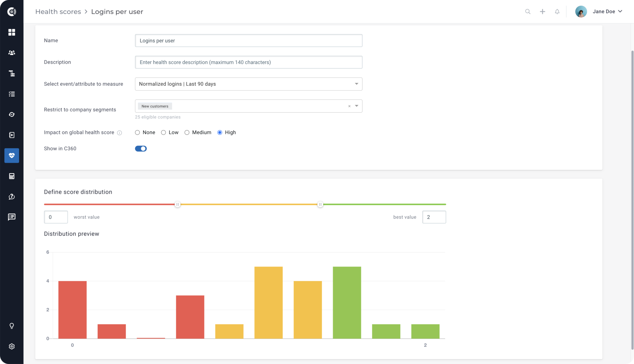This screenshot has width=634, height=364.
Task: Toggle off Show in C360
Action: tap(141, 148)
